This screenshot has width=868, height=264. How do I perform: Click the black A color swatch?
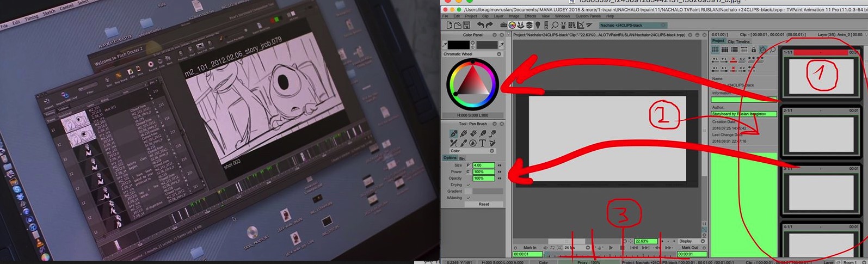pos(458,45)
